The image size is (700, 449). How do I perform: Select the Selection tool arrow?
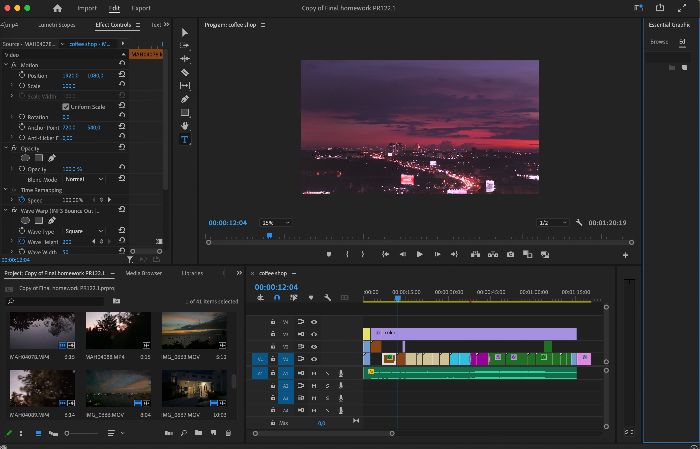click(185, 32)
